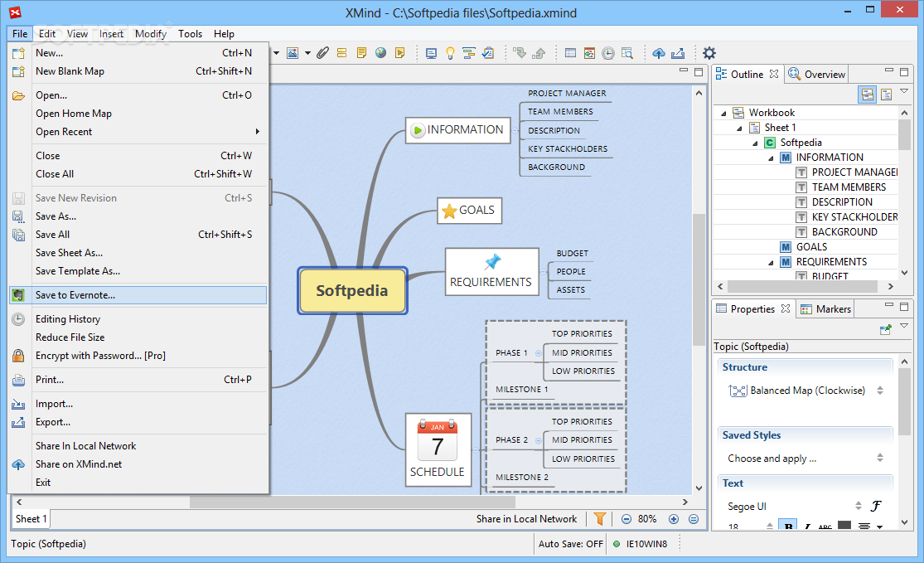Click the export share toolbar icon

tap(678, 54)
